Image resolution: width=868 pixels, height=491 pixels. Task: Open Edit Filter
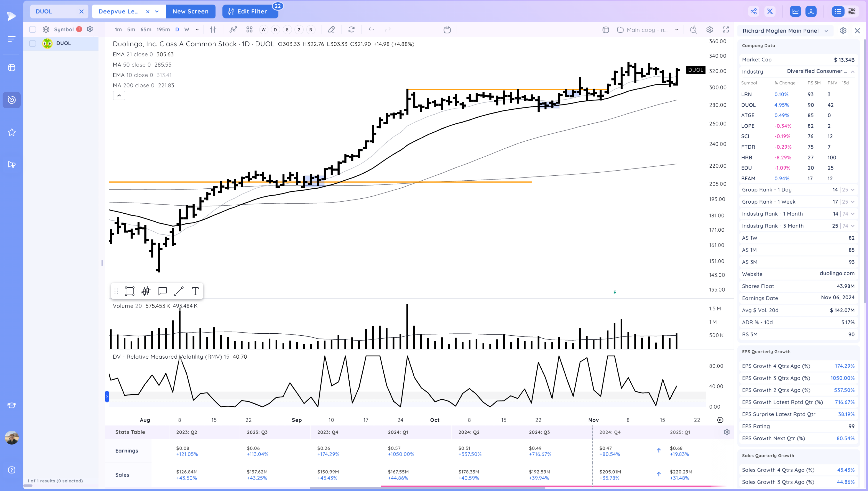click(250, 12)
